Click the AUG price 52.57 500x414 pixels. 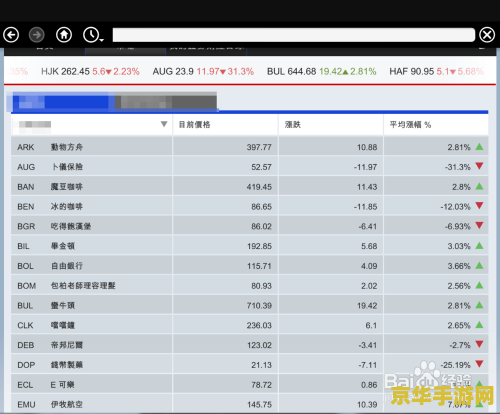(261, 167)
